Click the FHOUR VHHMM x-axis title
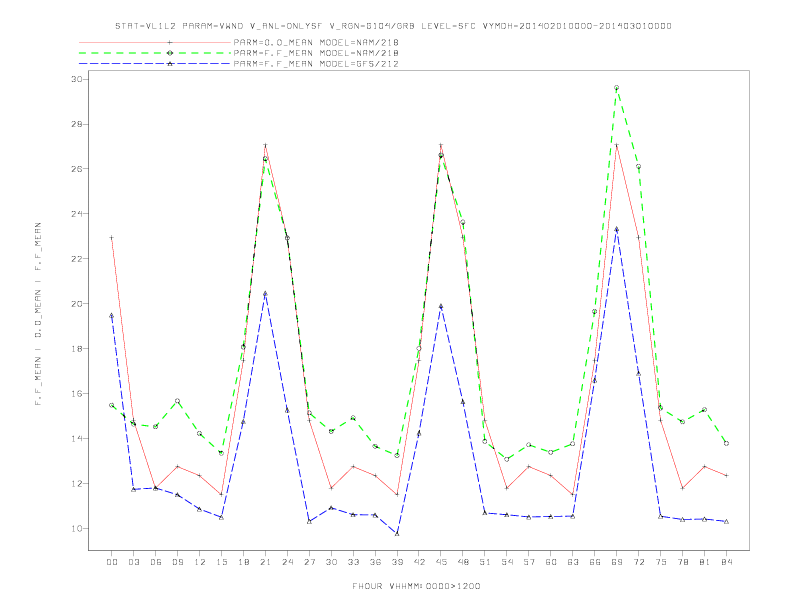Image resolution: width=792 pixels, height=612 pixels. point(416,586)
